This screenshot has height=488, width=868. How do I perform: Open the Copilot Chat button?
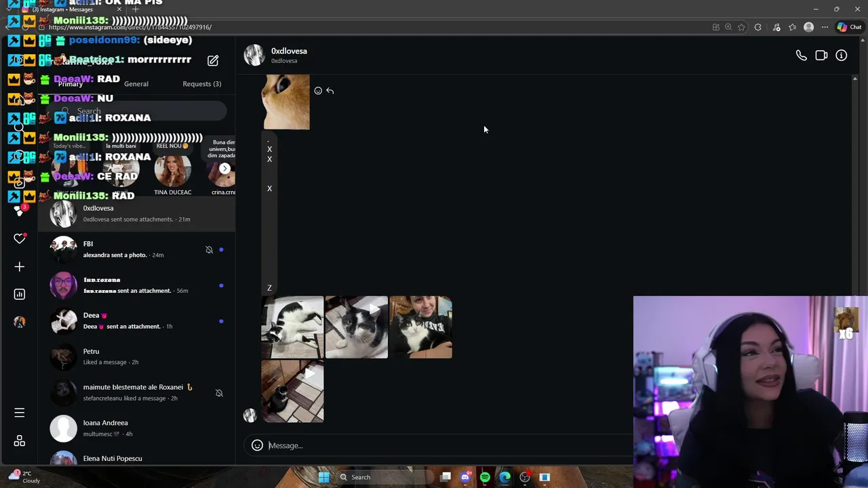(849, 27)
